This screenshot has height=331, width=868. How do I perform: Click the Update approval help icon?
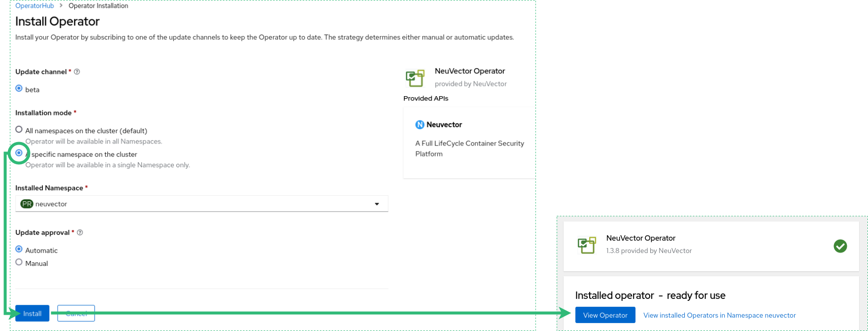[x=80, y=233]
